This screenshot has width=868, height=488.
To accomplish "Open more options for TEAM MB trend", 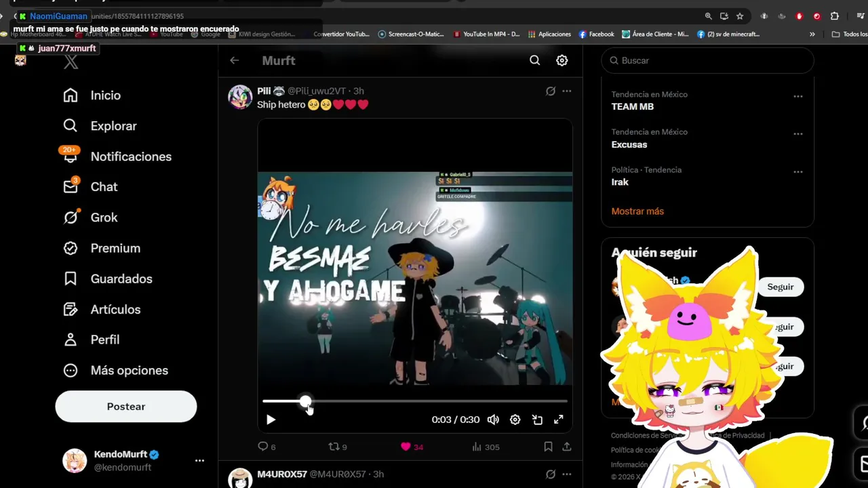I will coord(798,96).
